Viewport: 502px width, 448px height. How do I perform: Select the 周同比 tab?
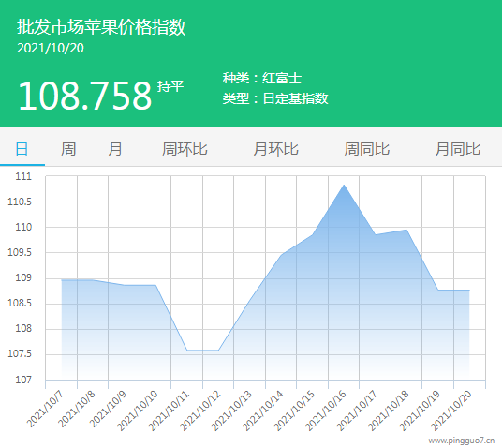point(366,149)
